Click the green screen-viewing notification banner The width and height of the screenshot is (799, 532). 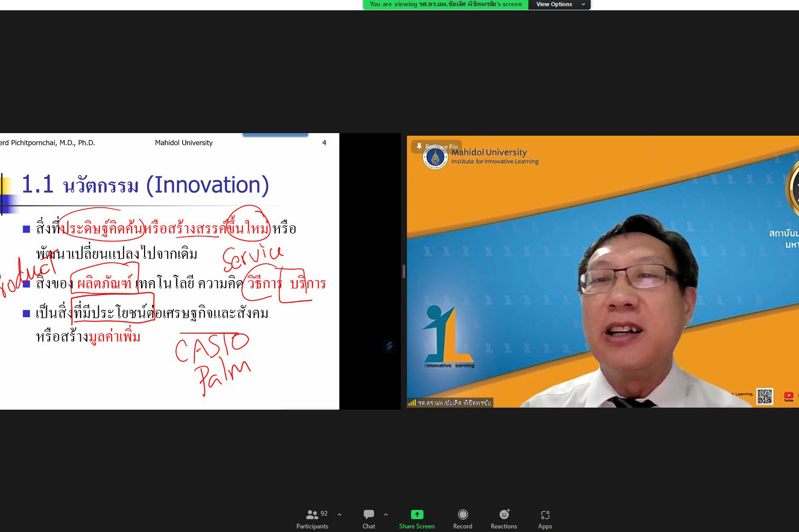click(445, 4)
